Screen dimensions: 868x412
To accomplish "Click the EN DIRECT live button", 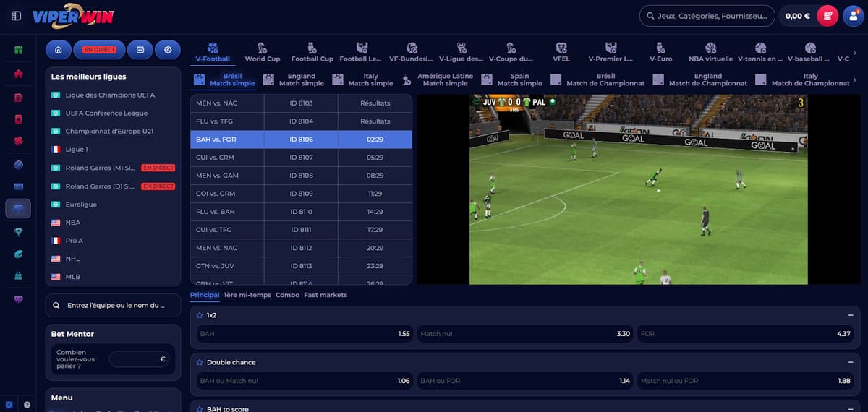I will 99,50.
